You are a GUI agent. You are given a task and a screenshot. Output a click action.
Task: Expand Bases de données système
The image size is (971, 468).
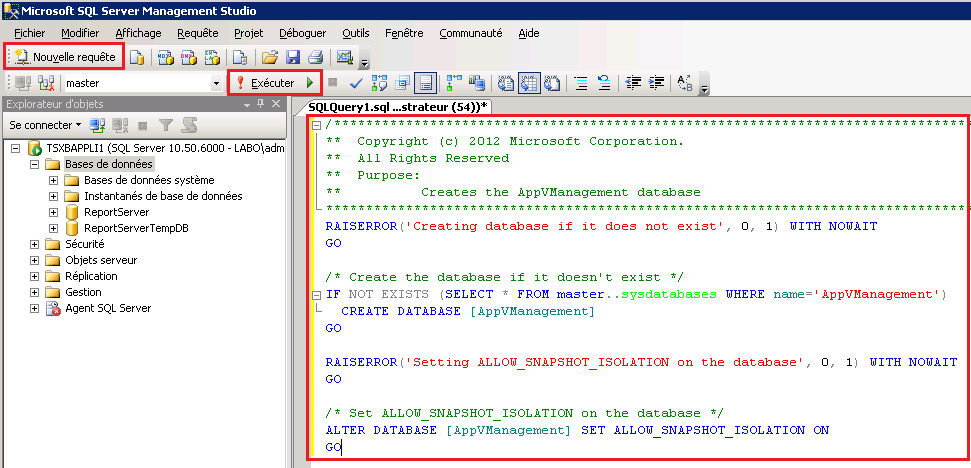pyautogui.click(x=54, y=180)
